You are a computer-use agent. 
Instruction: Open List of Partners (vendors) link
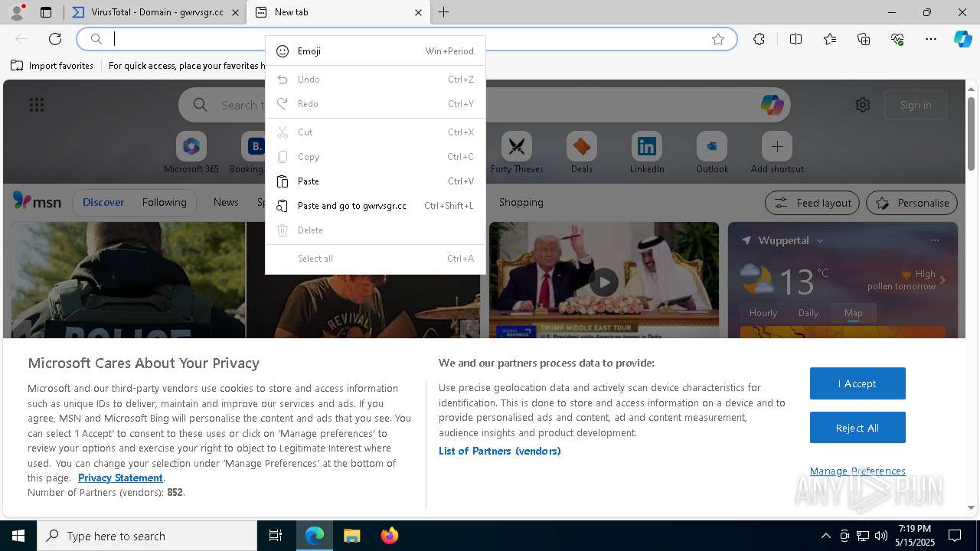coord(500,451)
